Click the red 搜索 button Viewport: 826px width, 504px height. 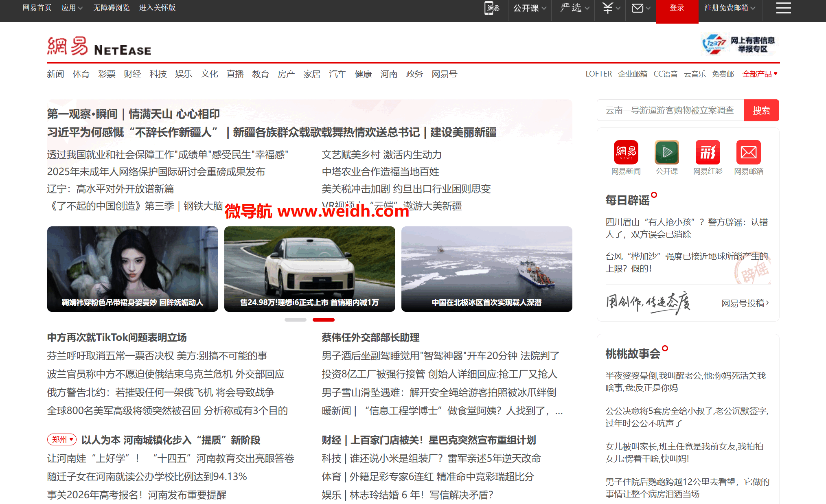click(x=761, y=110)
